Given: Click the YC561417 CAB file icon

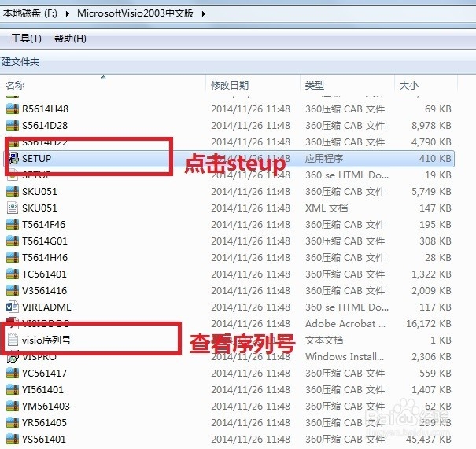Looking at the screenshot, I should point(13,373).
